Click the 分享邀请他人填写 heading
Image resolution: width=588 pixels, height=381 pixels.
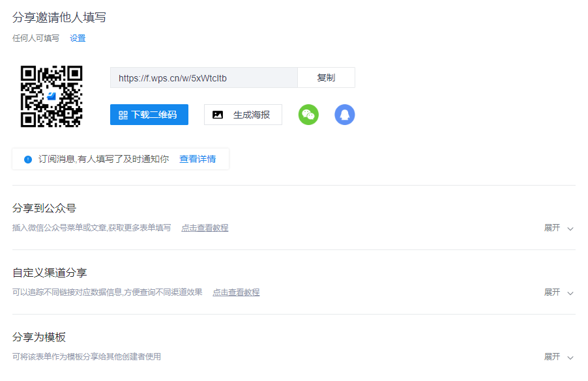59,17
